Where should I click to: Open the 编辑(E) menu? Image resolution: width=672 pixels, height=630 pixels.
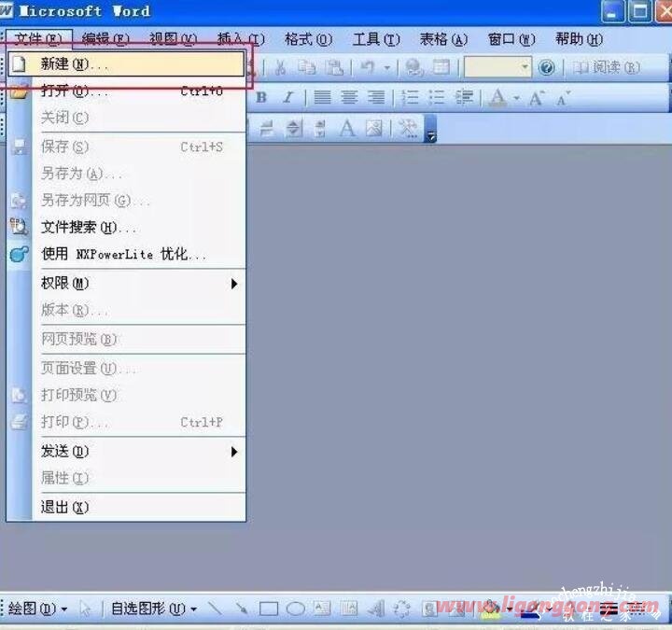pyautogui.click(x=105, y=39)
